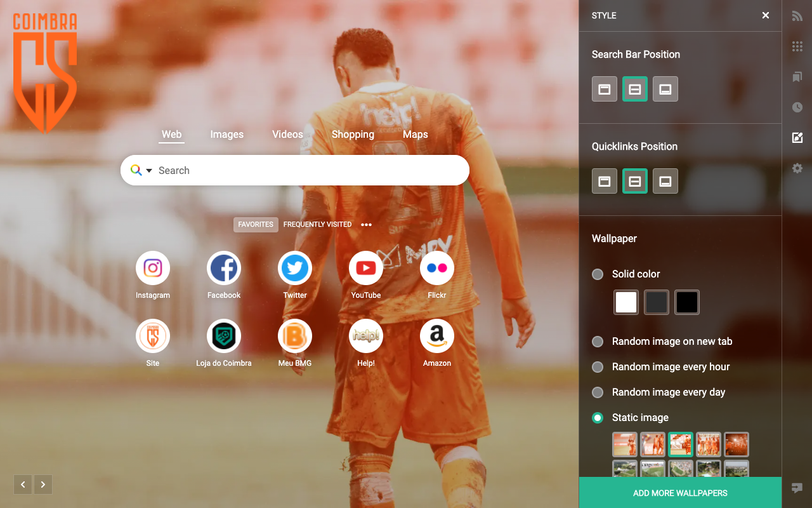The height and width of the screenshot is (508, 812).
Task: Open the feedback chat icon in sidebar
Action: [797, 488]
